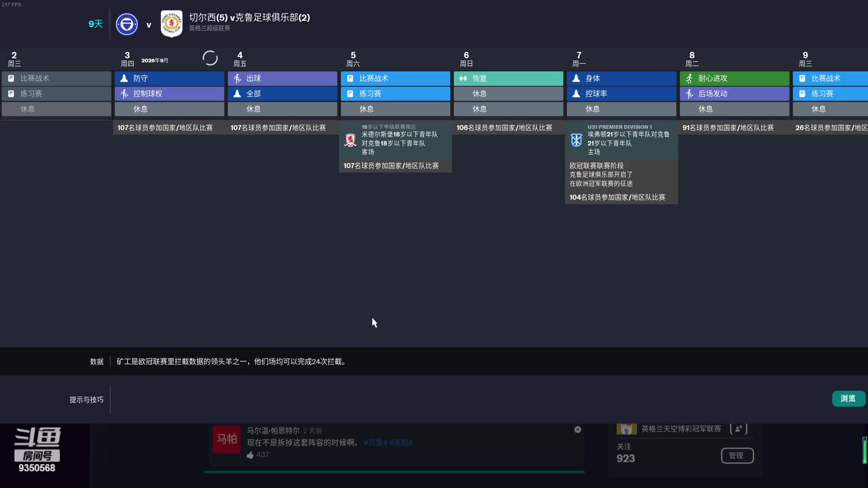Click the cone icon on 防守 session
Screen dimensions: 868x488
pos(124,78)
